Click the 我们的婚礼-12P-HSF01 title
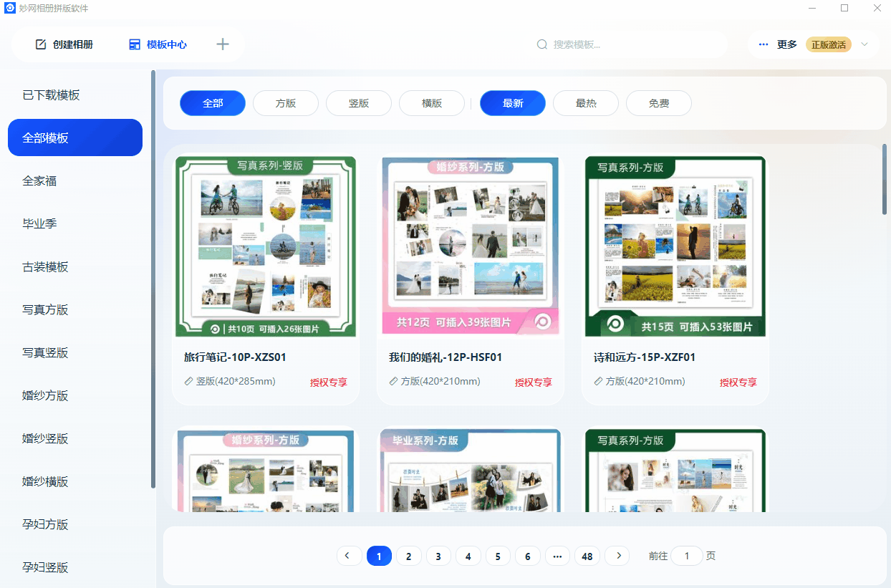 tap(445, 357)
